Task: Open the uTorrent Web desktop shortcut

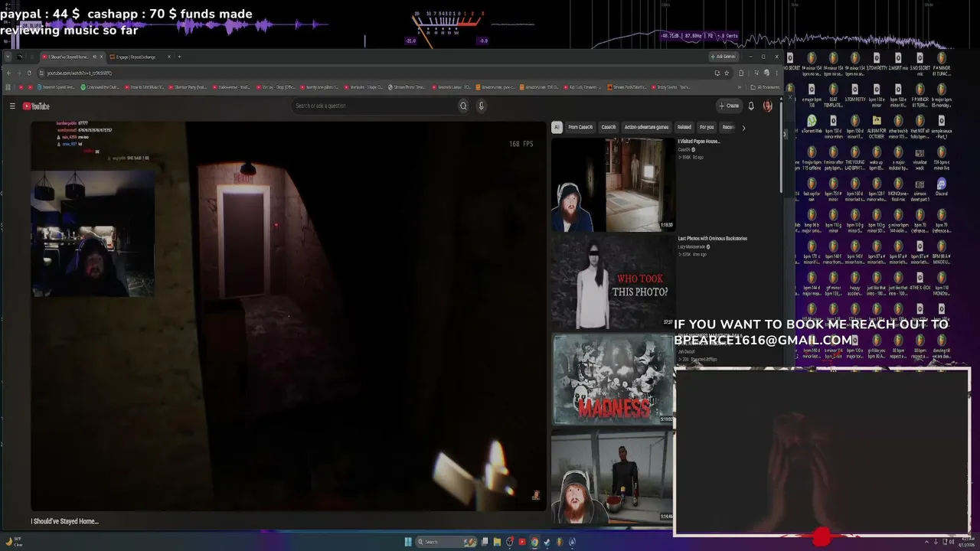Action: pos(812,125)
